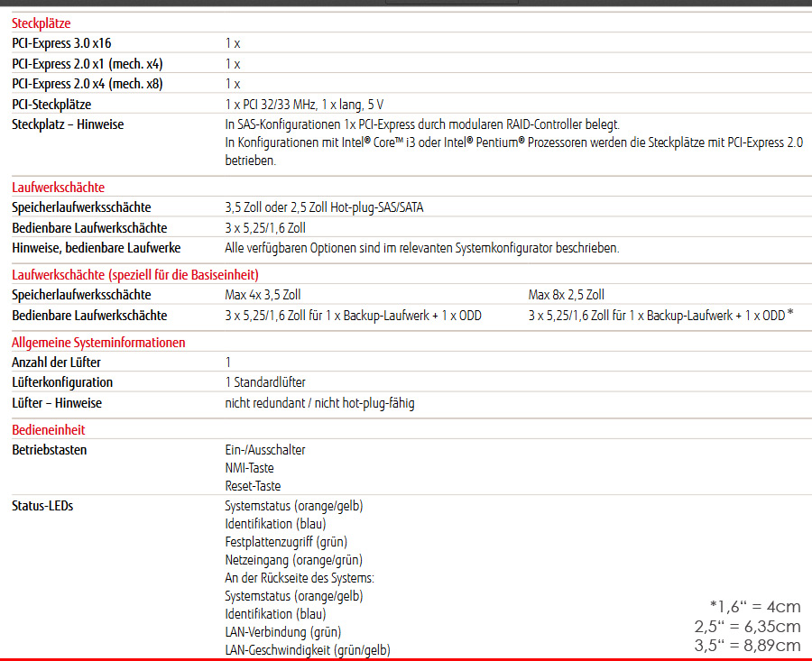The image size is (812, 661).
Task: Click the Steckplätze section heading
Action: coord(42,23)
